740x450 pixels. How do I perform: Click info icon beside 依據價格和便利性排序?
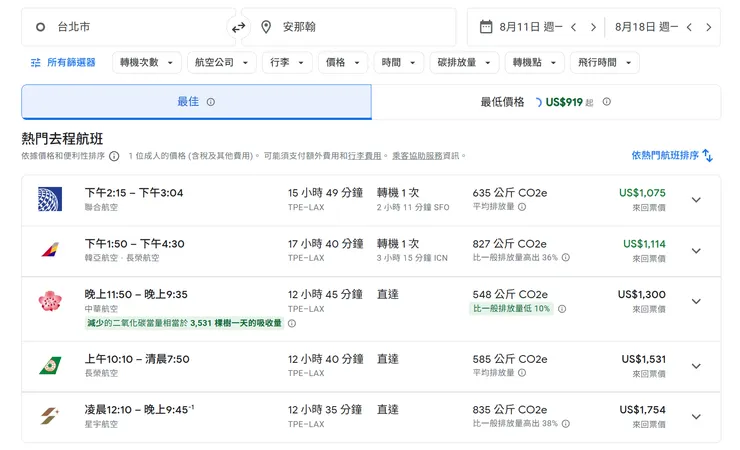click(114, 156)
